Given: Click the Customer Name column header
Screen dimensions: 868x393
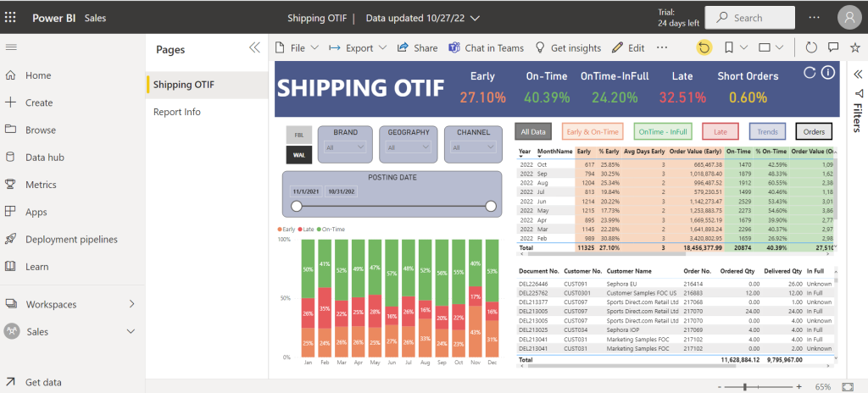Looking at the screenshot, I should pyautogui.click(x=629, y=271).
